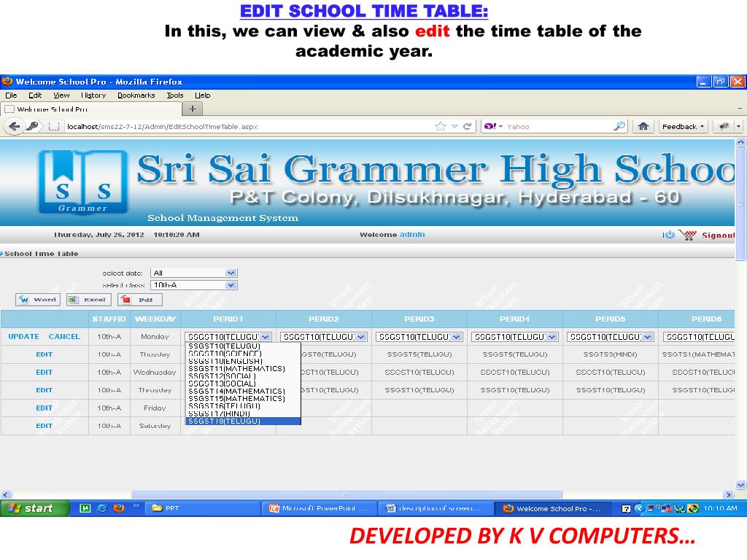Click the Feedback button

point(683,126)
